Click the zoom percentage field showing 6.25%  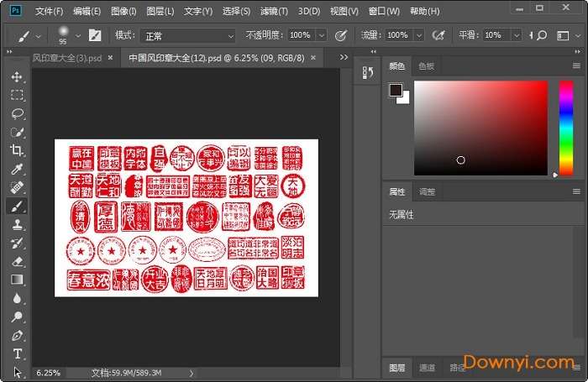click(x=49, y=372)
